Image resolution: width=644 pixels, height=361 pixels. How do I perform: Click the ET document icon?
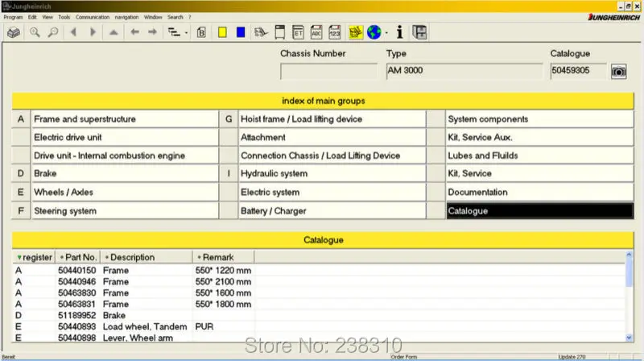point(298,32)
